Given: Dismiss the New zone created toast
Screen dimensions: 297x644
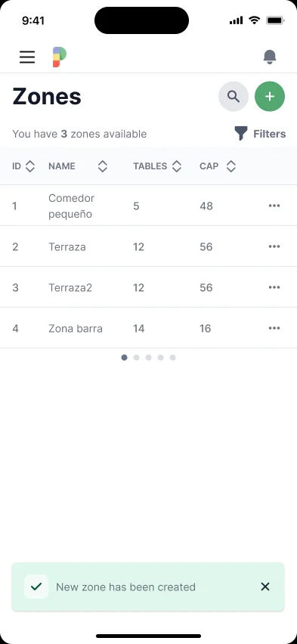Looking at the screenshot, I should point(265,587).
